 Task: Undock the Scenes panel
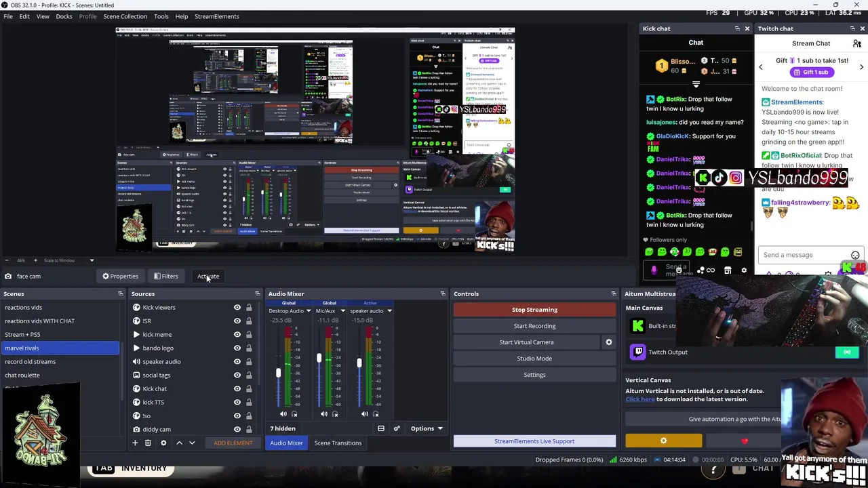coord(121,294)
